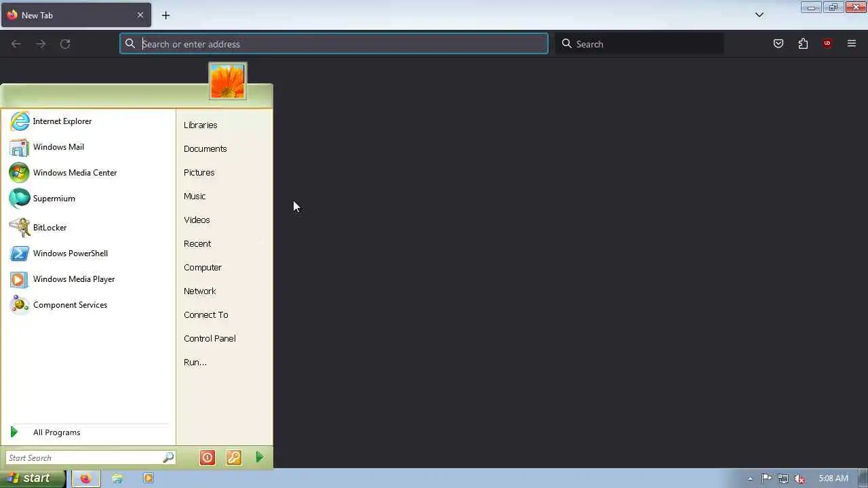Click the Firefox Search box
868x488 pixels.
tap(639, 44)
